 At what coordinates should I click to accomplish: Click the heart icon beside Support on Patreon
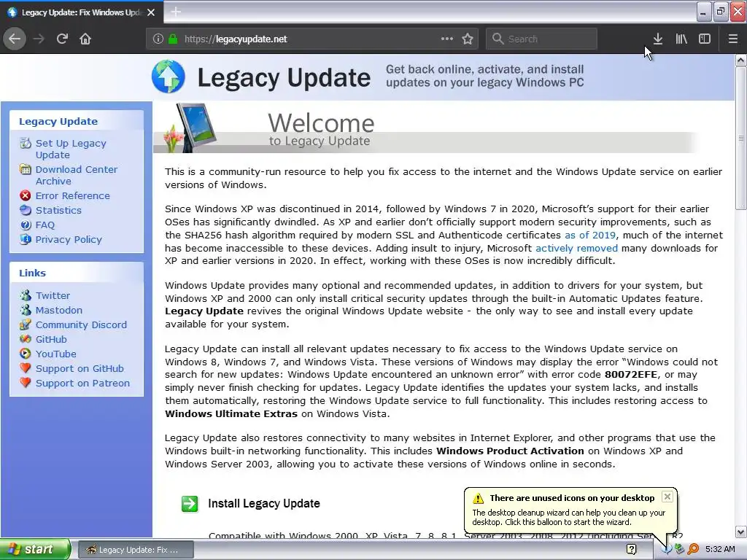point(26,383)
